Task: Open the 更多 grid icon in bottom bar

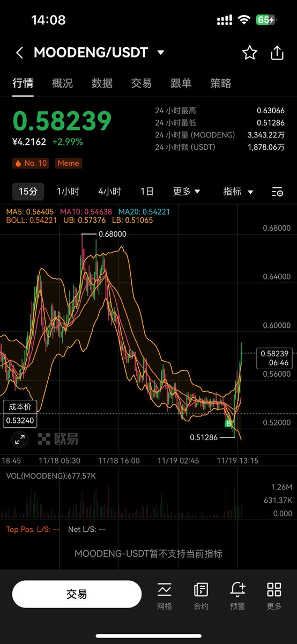Action: pyautogui.click(x=274, y=596)
